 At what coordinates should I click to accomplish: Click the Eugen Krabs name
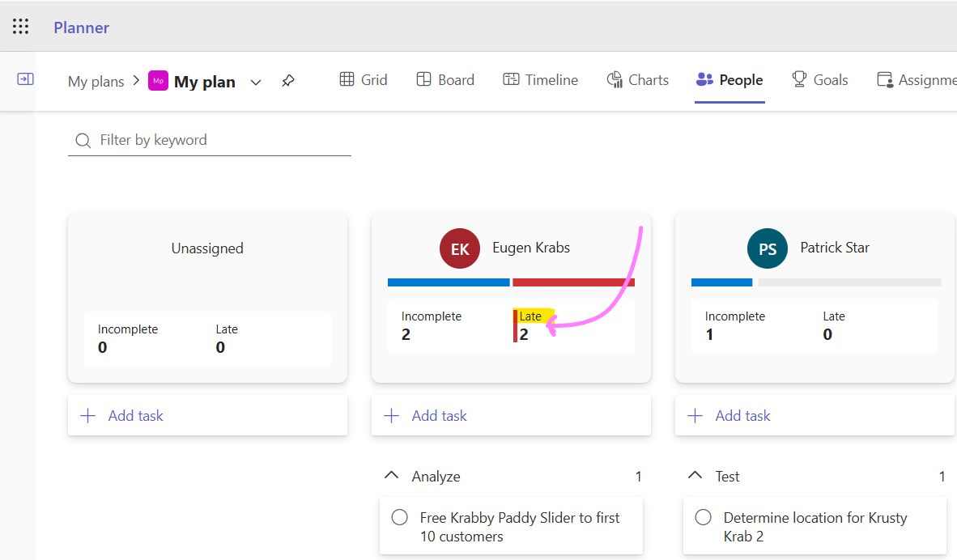click(531, 248)
